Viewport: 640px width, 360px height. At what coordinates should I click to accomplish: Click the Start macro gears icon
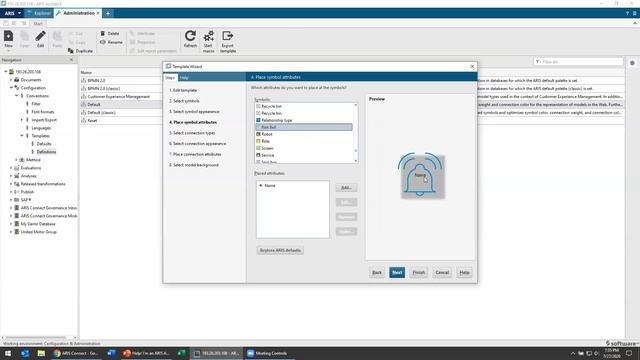coord(209,37)
